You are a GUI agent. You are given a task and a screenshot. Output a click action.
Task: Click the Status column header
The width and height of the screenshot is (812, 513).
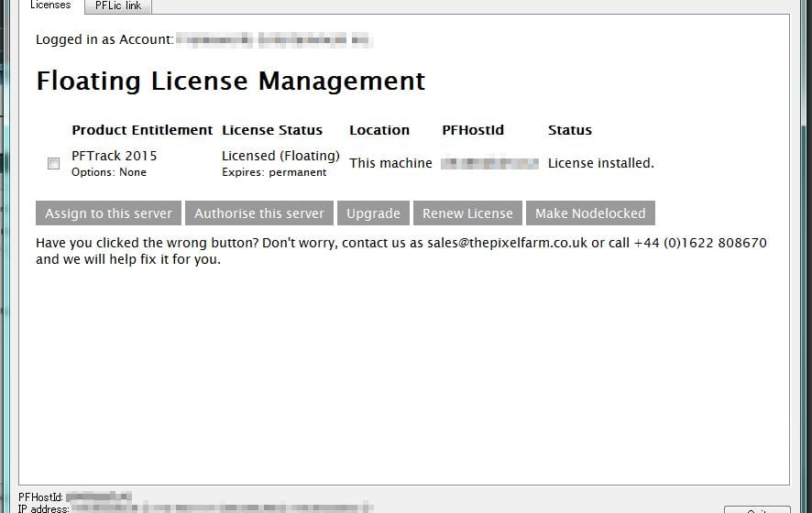(x=570, y=130)
